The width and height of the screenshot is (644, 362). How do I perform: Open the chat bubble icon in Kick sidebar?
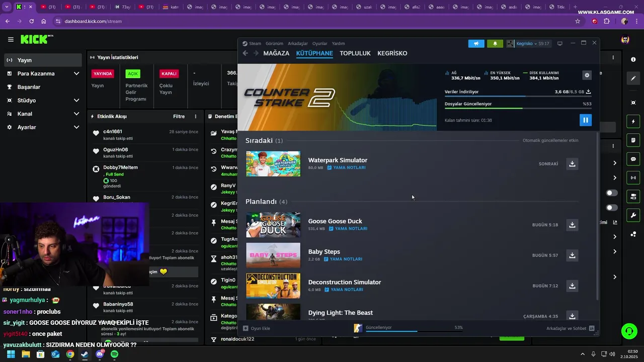[x=633, y=159]
